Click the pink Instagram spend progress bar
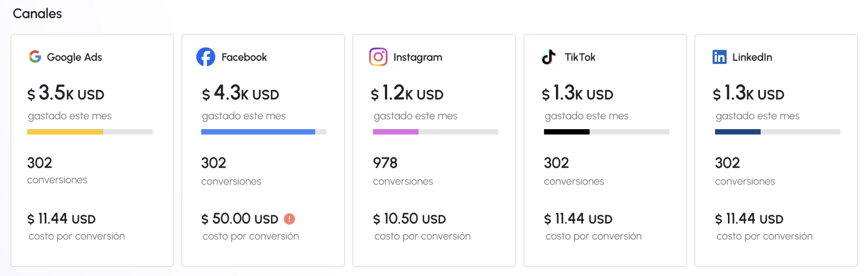Screen dimensions: 868x276 coord(395,132)
